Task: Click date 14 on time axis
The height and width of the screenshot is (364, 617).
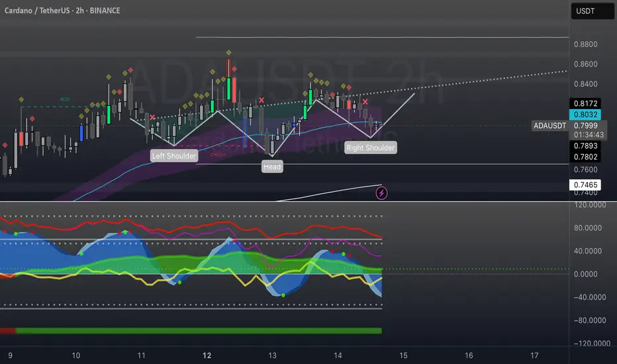Action: point(338,356)
